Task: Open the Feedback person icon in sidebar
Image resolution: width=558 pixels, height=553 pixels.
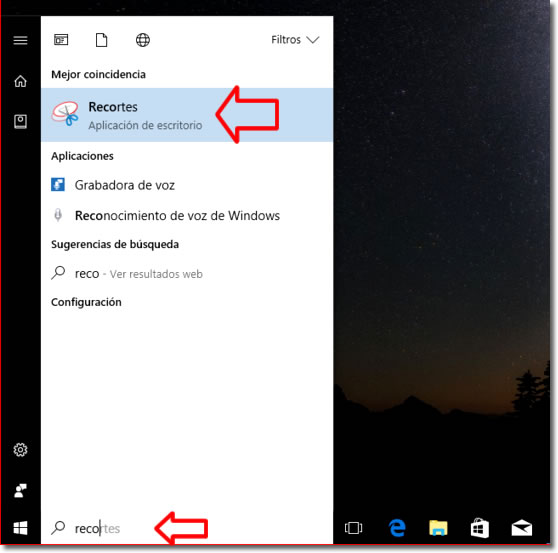Action: coord(20,491)
